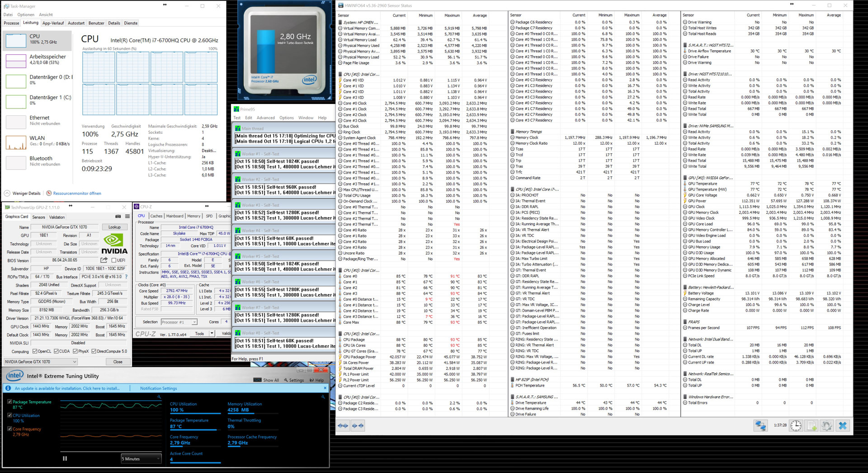
Task: Open Prime95 Advanced menu
Action: 266,118
